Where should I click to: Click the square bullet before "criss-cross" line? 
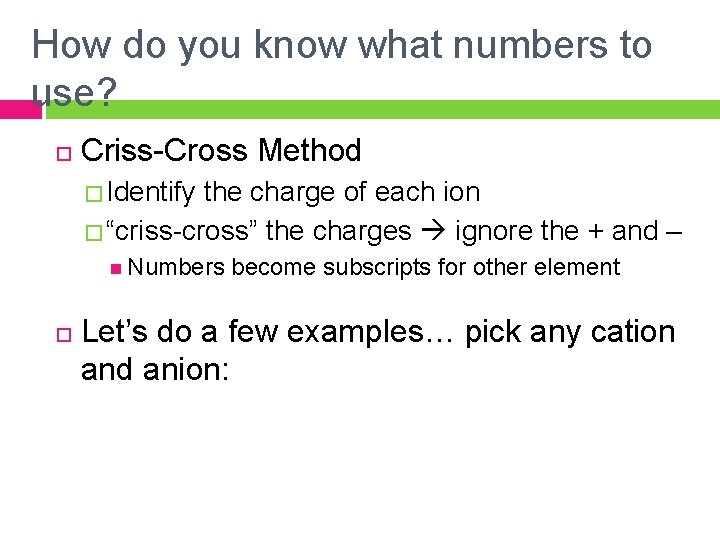(92, 232)
